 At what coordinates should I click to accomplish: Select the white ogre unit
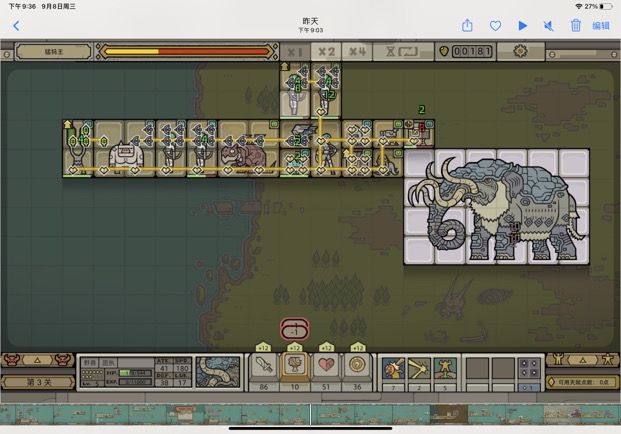125,157
